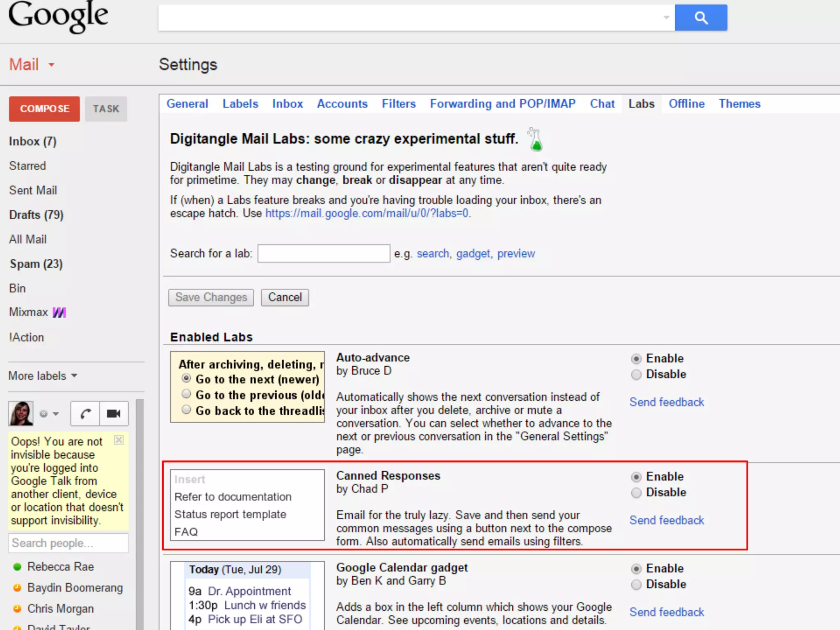Select Disable for Canned Responses
Viewport: 840px width, 630px height.
(x=636, y=493)
